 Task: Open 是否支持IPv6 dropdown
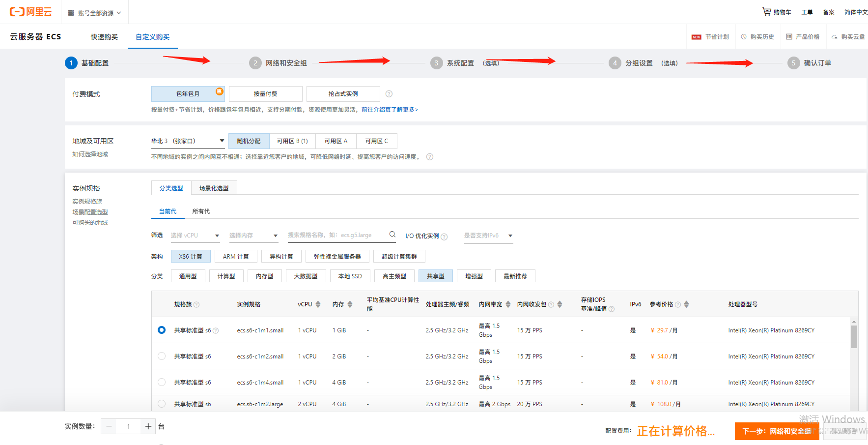tap(489, 236)
